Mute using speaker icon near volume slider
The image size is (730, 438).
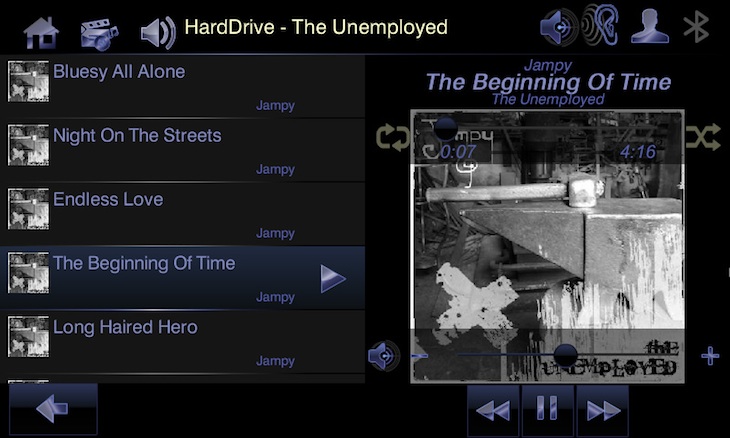tap(384, 356)
